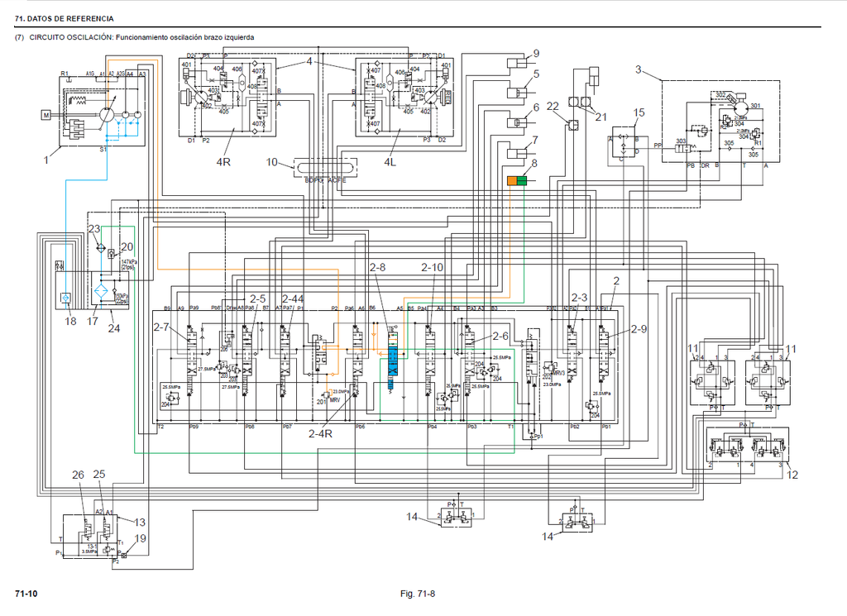
Task: Click the caption 'Fig. 71-8'
Action: [418, 594]
